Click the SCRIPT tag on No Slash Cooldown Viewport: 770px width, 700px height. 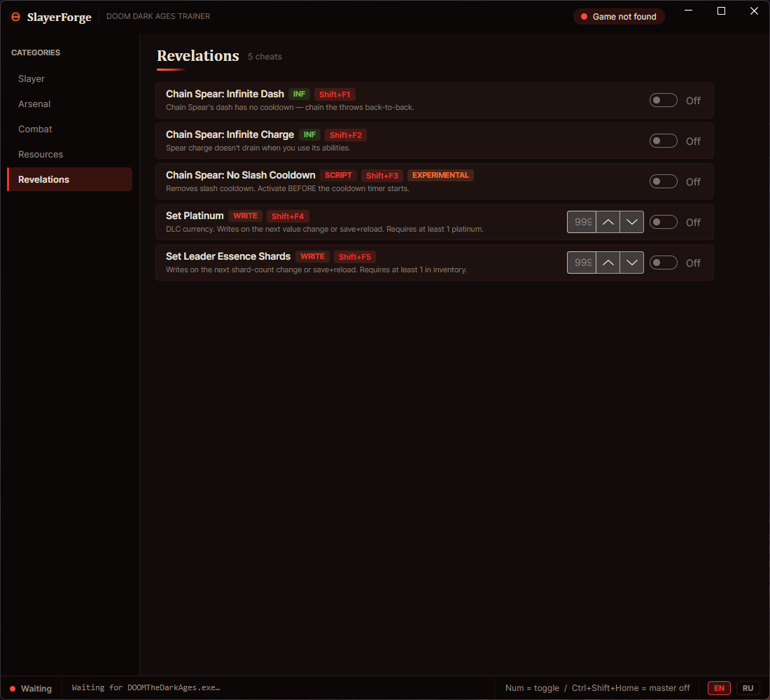point(338,176)
